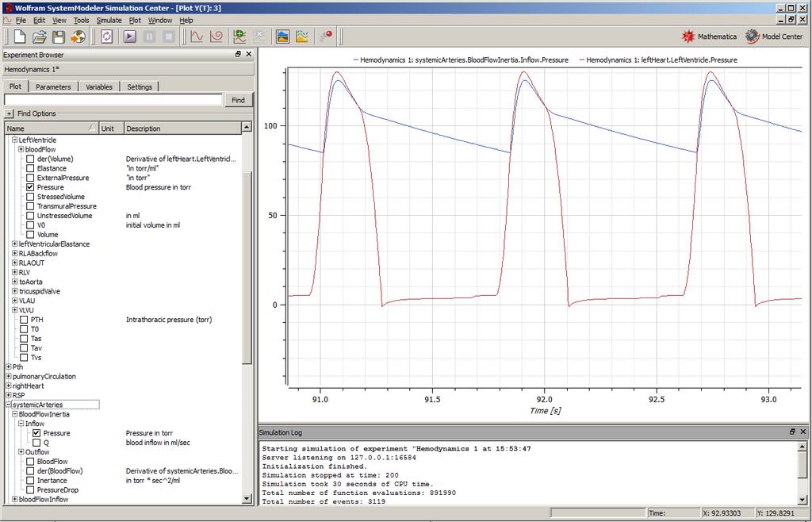
Task: Click the stop simulation icon
Action: (x=169, y=36)
